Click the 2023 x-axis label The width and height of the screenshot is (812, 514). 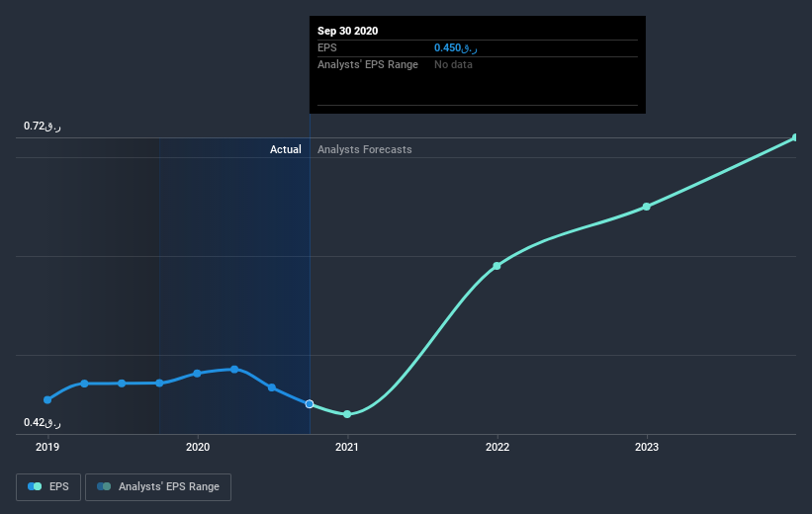click(647, 447)
